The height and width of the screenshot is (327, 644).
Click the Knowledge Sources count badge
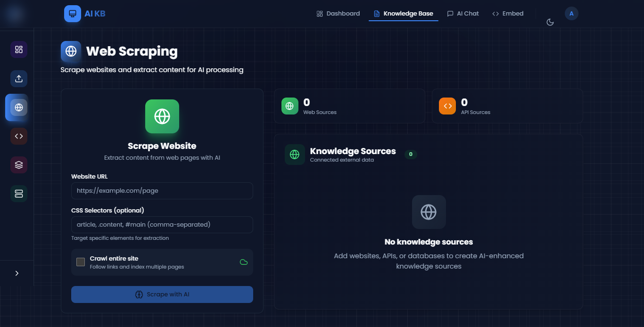(x=411, y=154)
